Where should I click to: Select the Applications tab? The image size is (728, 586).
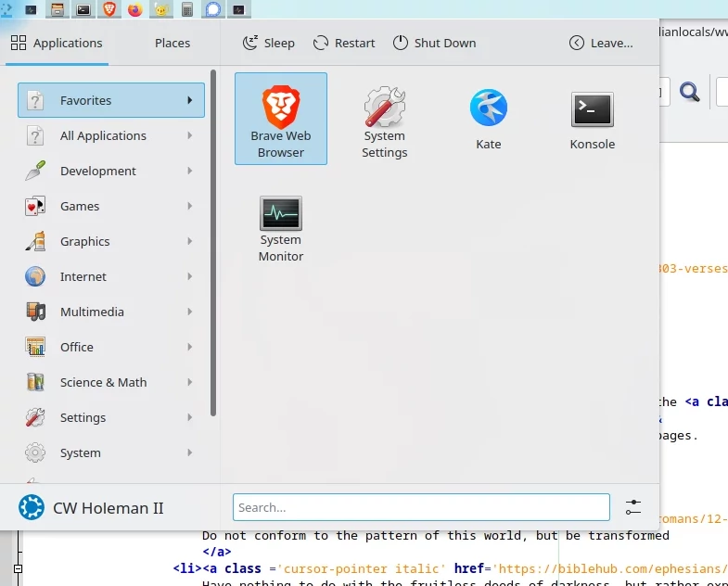pos(57,43)
